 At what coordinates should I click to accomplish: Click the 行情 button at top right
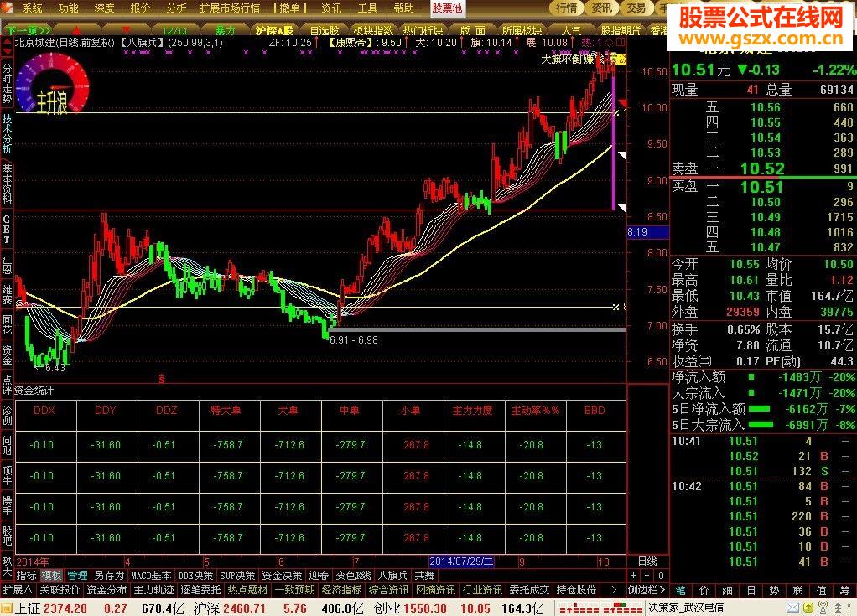[566, 8]
